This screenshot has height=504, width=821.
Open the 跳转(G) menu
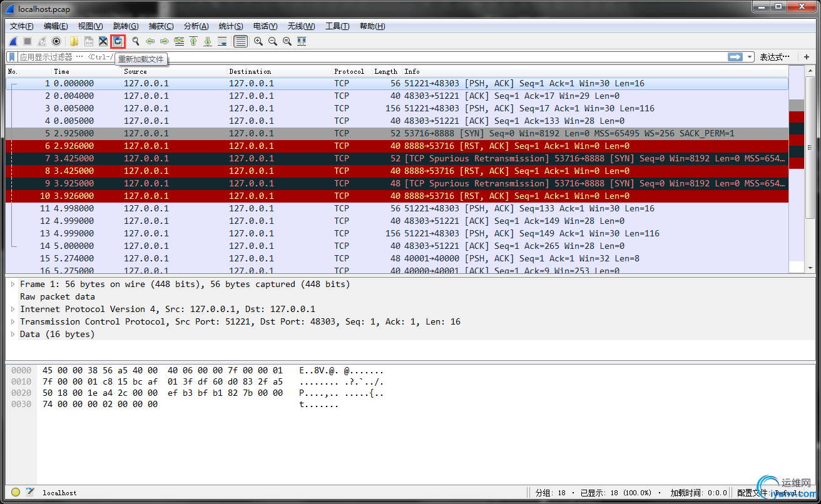[x=126, y=26]
